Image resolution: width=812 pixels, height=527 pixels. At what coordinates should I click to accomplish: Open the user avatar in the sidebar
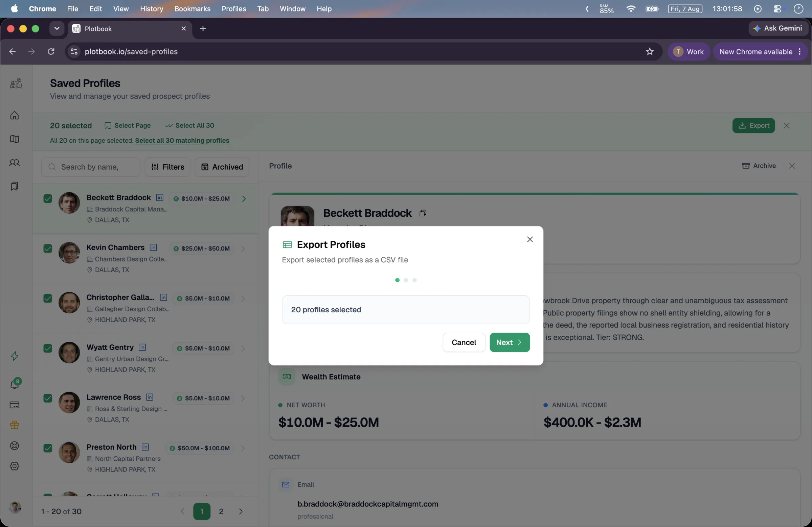coord(15,508)
